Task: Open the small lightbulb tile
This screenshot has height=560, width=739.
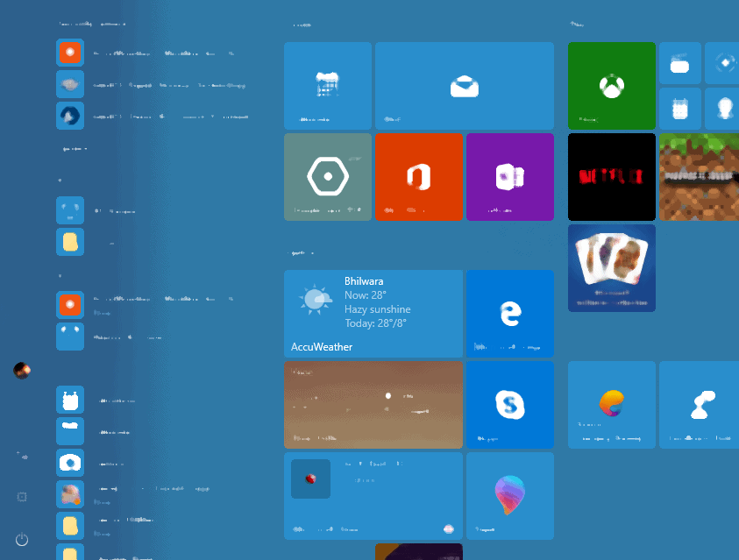Action: [721, 109]
